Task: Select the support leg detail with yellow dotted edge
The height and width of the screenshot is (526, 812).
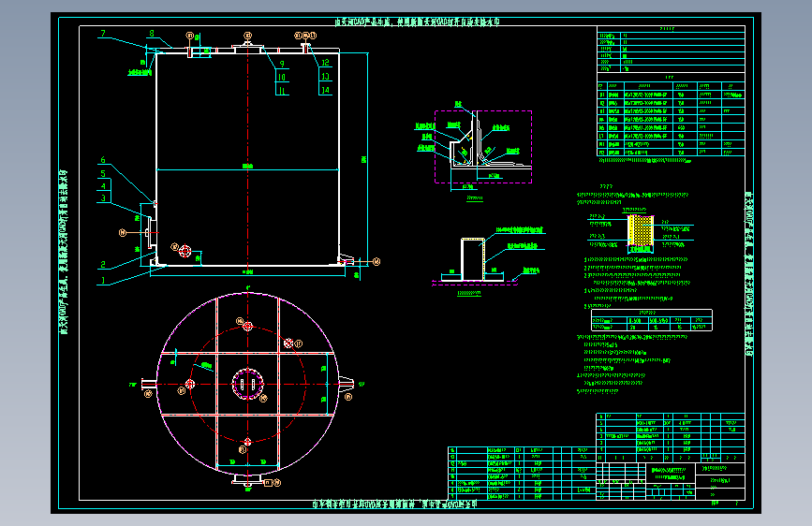Action: pyautogui.click(x=473, y=259)
